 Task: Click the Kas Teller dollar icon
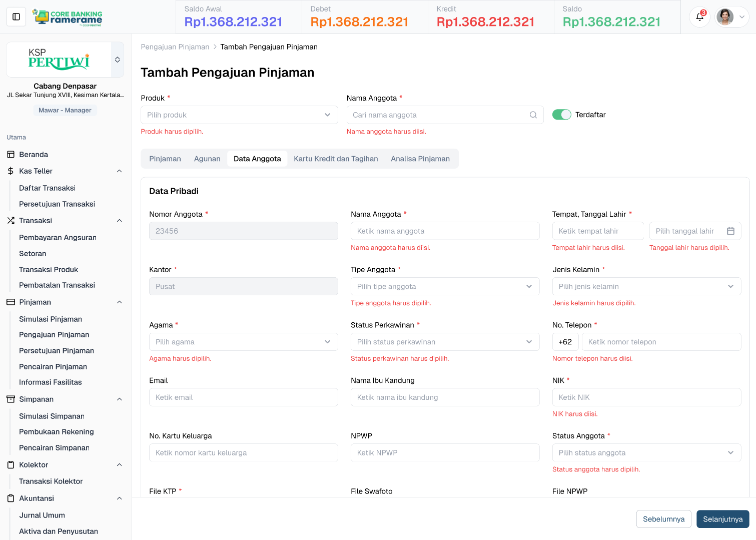coord(11,171)
